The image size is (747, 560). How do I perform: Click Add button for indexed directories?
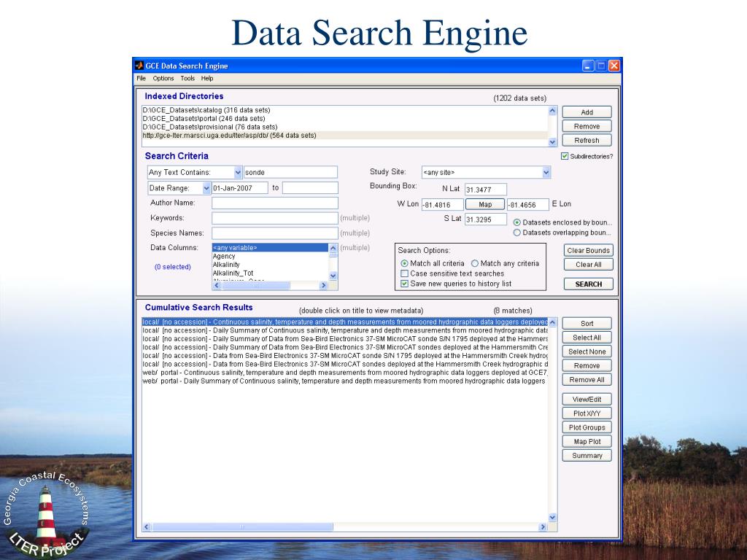(x=587, y=112)
